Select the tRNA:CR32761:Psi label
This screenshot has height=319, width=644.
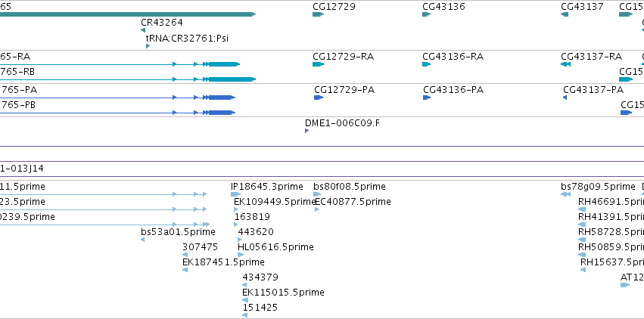tap(187, 38)
